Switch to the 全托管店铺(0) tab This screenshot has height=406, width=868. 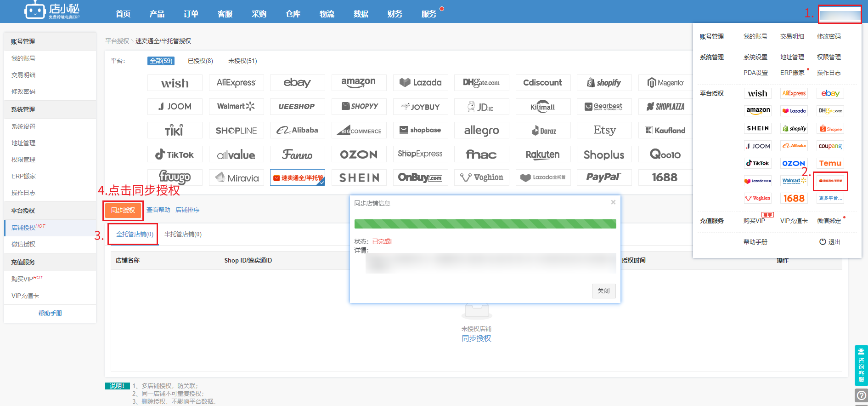pyautogui.click(x=135, y=234)
